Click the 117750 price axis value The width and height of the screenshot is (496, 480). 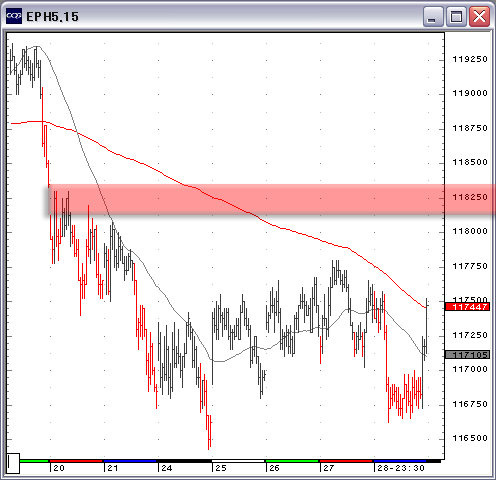point(469,266)
